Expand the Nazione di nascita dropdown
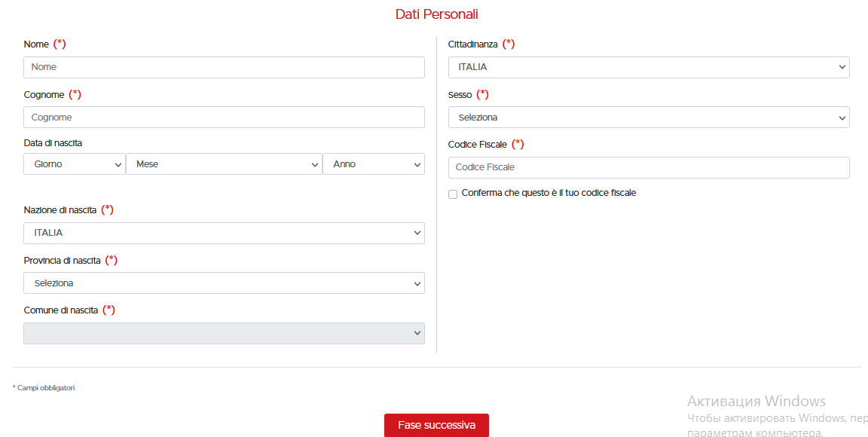 224,233
